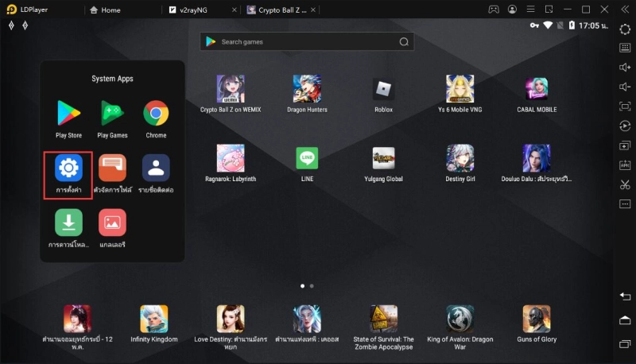Open the gamepad controller settings
The width and height of the screenshot is (636, 364).
494,10
